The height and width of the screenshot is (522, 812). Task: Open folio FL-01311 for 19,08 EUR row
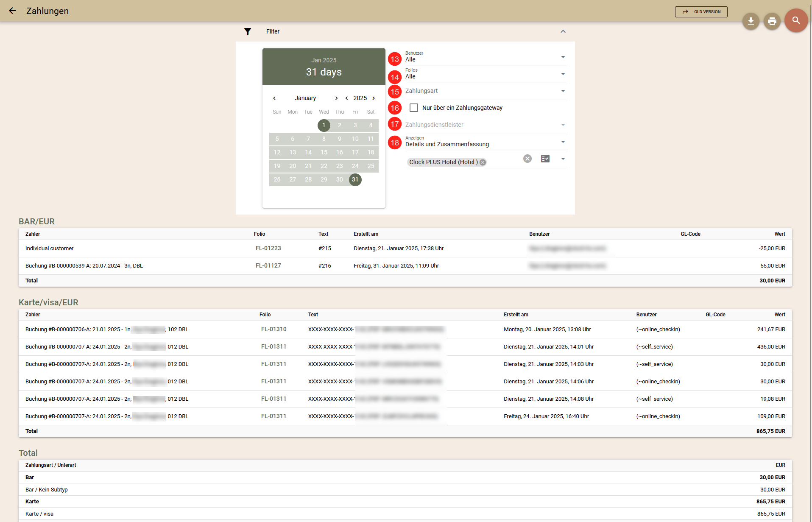tap(273, 399)
